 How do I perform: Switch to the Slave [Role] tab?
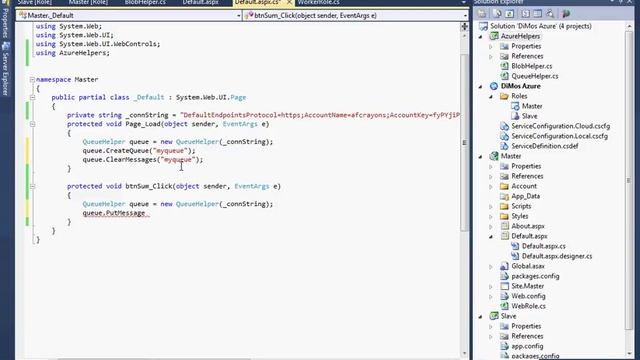pos(35,2)
